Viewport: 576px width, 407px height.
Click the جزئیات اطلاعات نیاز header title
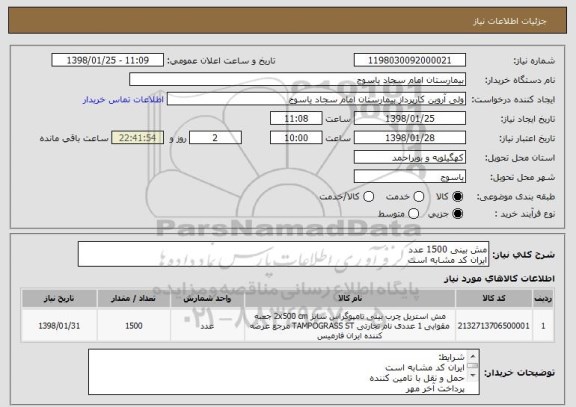tap(510, 21)
